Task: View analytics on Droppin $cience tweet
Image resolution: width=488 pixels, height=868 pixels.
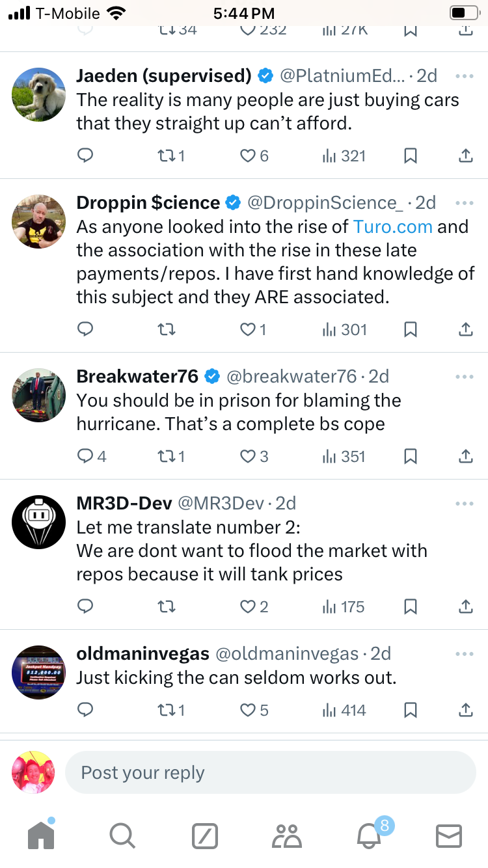Action: 345,330
